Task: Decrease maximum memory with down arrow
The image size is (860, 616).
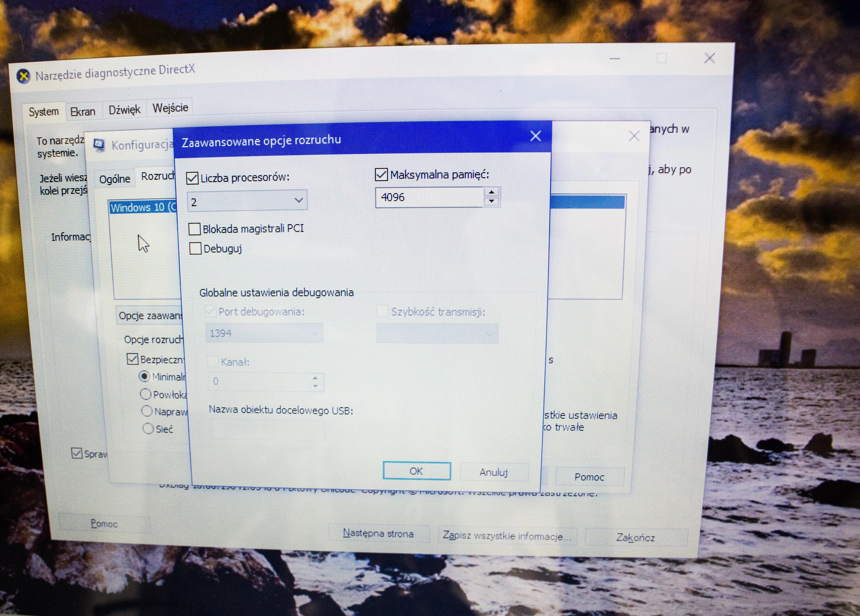Action: (491, 201)
